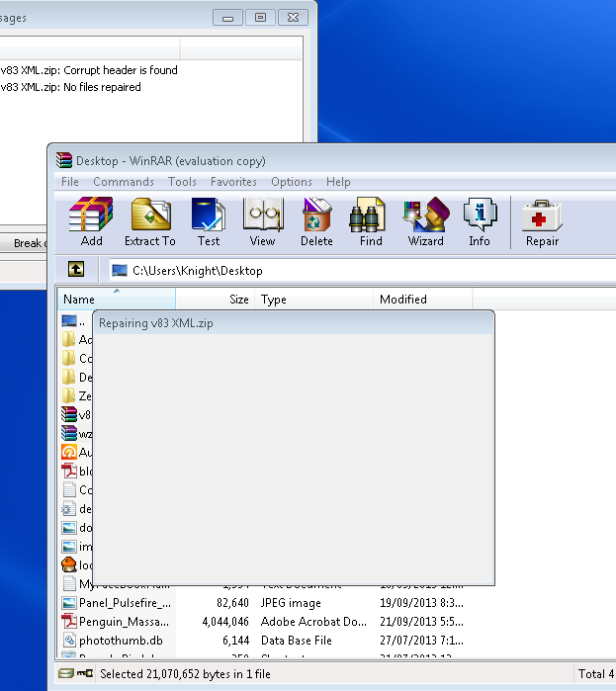This screenshot has height=691, width=616.
Task: Select the 'do' image file icon
Action: 69,528
